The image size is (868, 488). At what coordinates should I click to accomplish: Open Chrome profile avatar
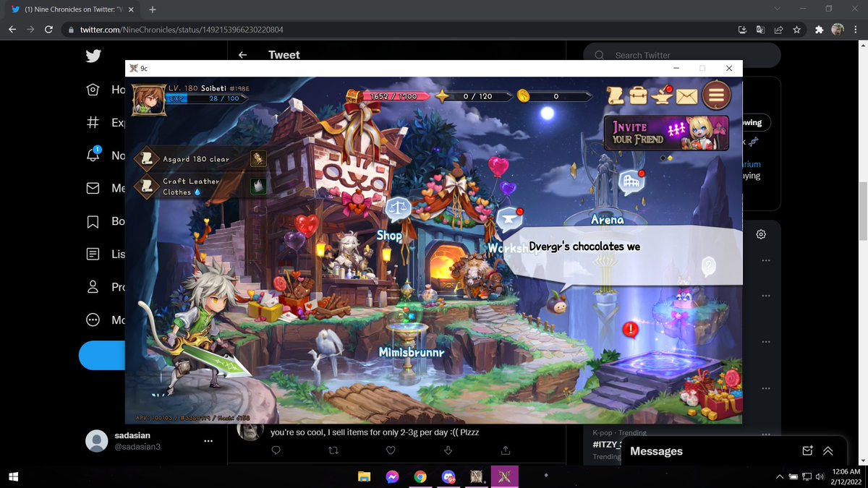(838, 30)
